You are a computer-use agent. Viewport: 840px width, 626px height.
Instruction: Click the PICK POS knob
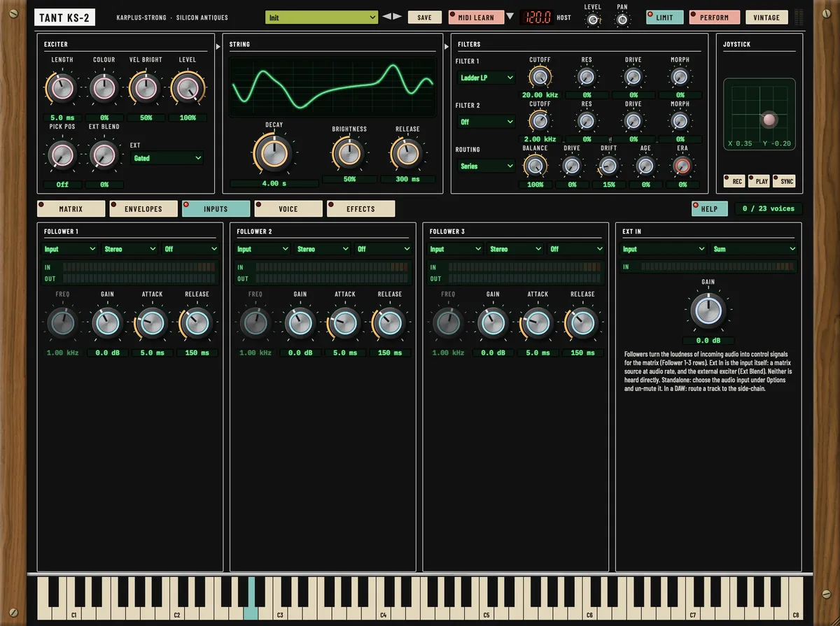pos(62,155)
